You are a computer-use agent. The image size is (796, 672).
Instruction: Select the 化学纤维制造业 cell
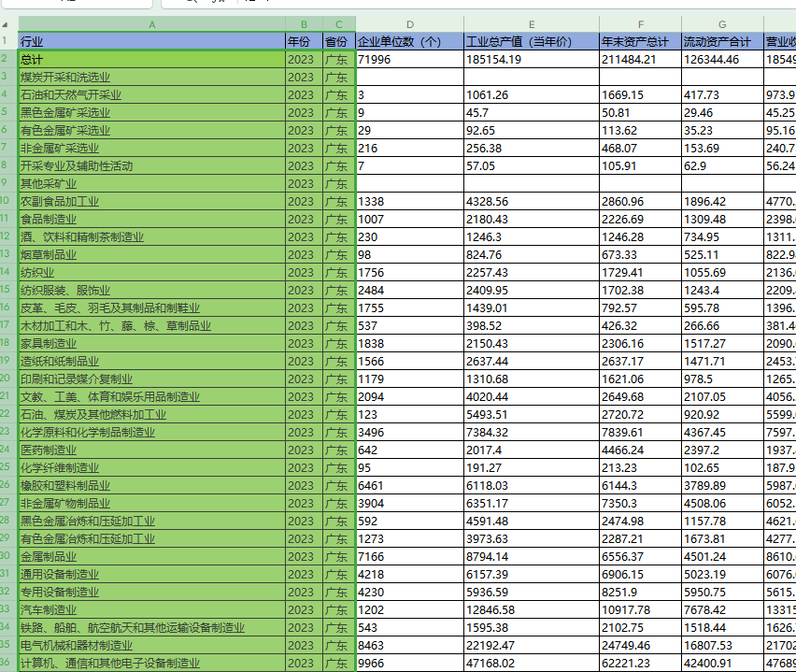point(151,468)
